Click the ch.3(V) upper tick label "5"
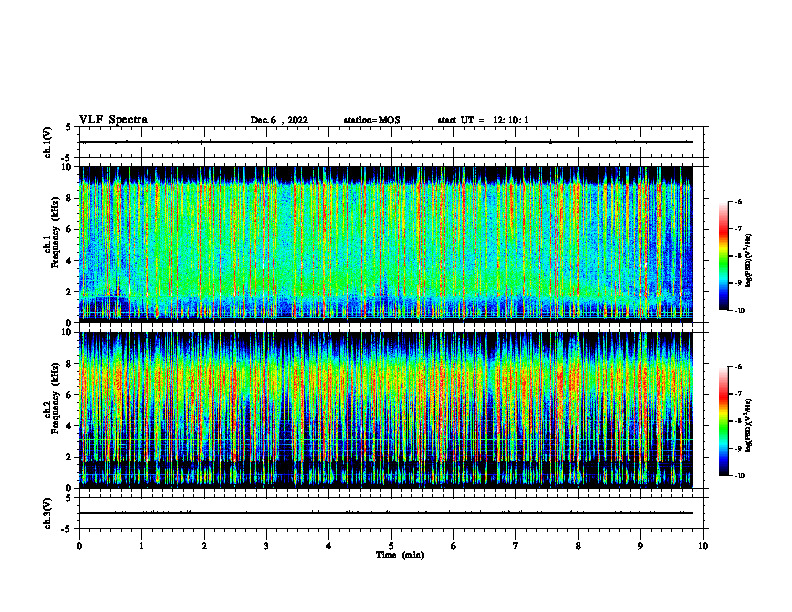 pyautogui.click(x=69, y=498)
